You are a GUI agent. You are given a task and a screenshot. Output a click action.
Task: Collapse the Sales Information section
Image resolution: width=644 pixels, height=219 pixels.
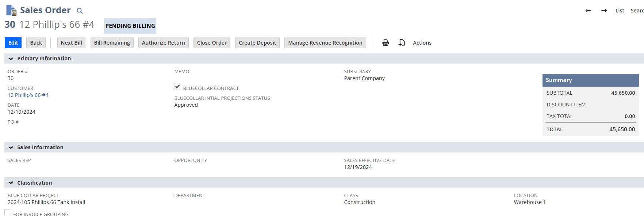[11, 147]
